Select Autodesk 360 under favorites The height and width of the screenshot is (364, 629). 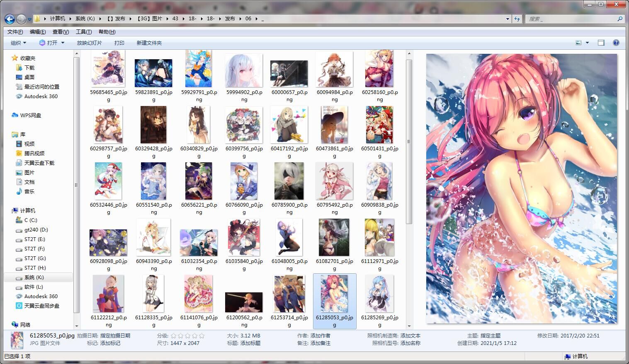coord(41,96)
